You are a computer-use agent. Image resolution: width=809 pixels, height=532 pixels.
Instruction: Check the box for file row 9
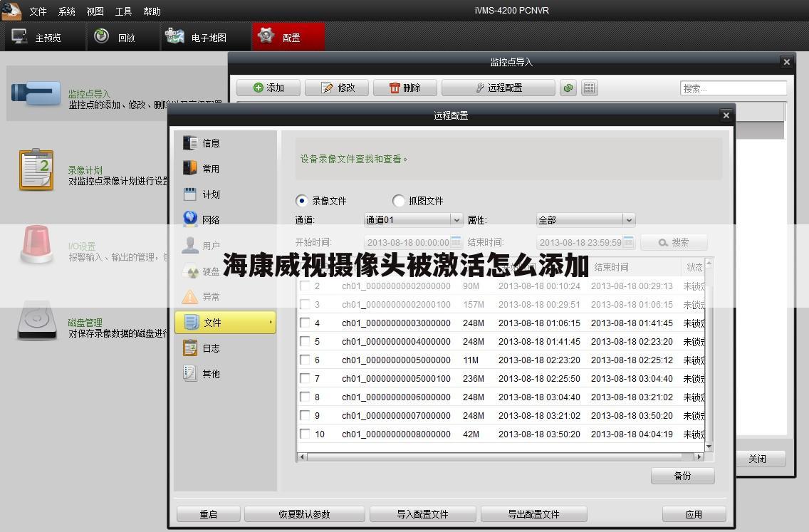click(x=305, y=415)
